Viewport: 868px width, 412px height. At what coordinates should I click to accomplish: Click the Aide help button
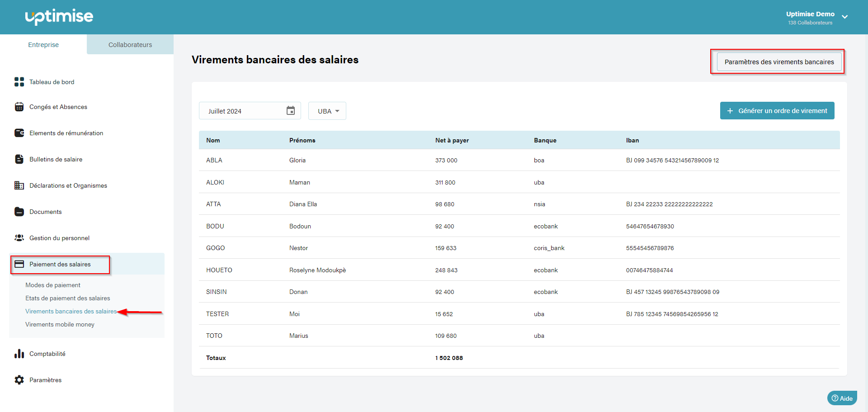tap(842, 398)
